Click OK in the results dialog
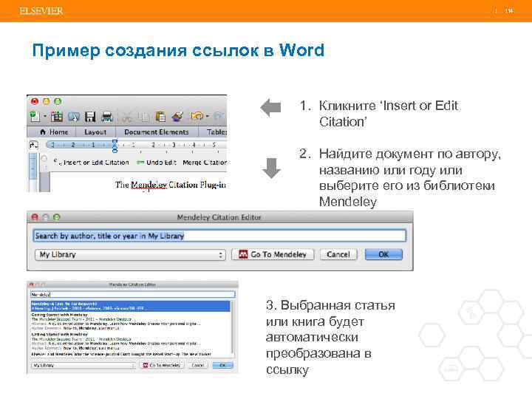This screenshot has height=399, width=532. (222, 366)
